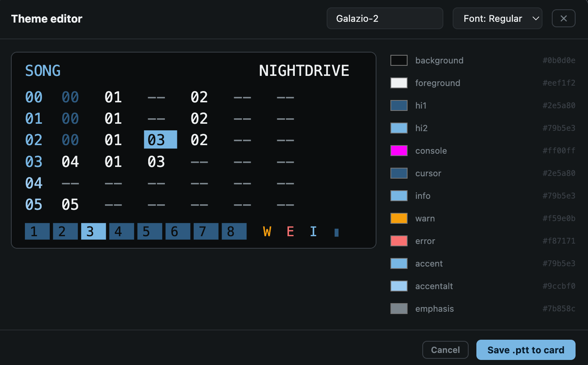Viewport: 588px width, 365px height.
Task: Click the foreground color swatch
Action: point(399,83)
